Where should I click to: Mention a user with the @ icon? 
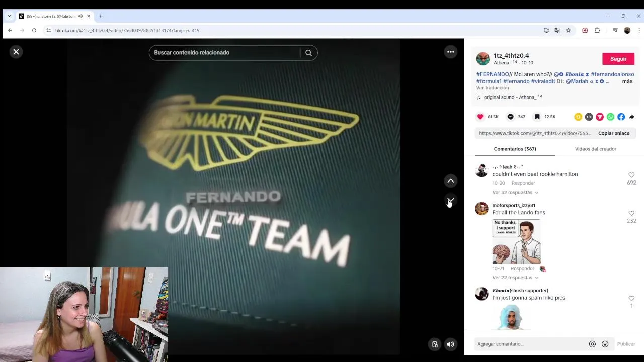tap(592, 344)
